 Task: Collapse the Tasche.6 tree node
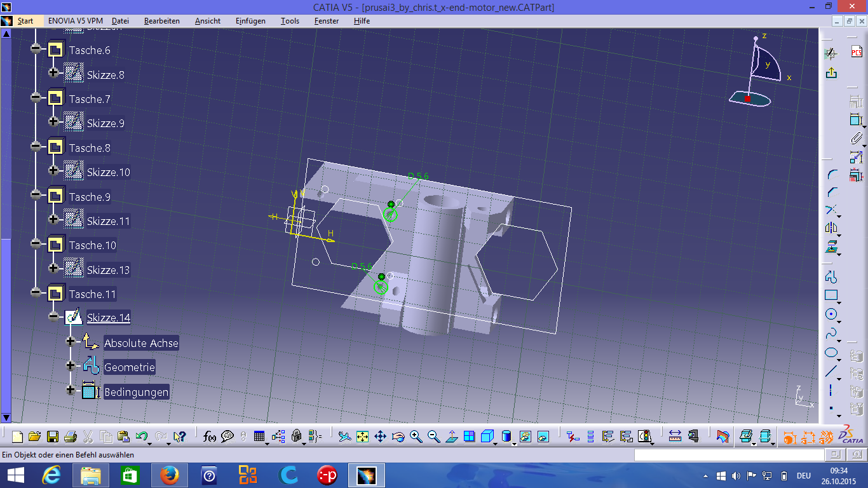pos(36,50)
